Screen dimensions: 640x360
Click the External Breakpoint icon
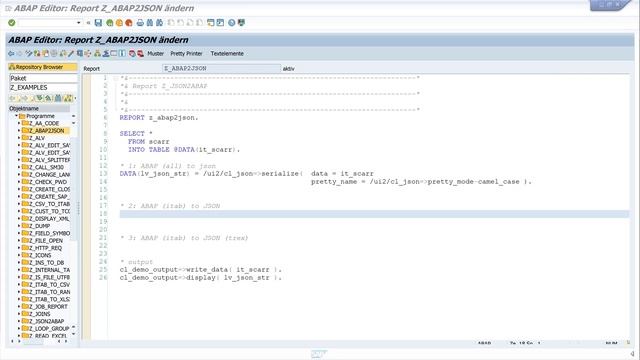point(140,53)
